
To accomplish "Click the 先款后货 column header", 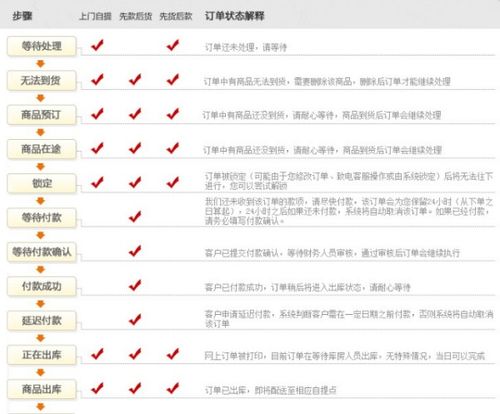I will tap(136, 16).
